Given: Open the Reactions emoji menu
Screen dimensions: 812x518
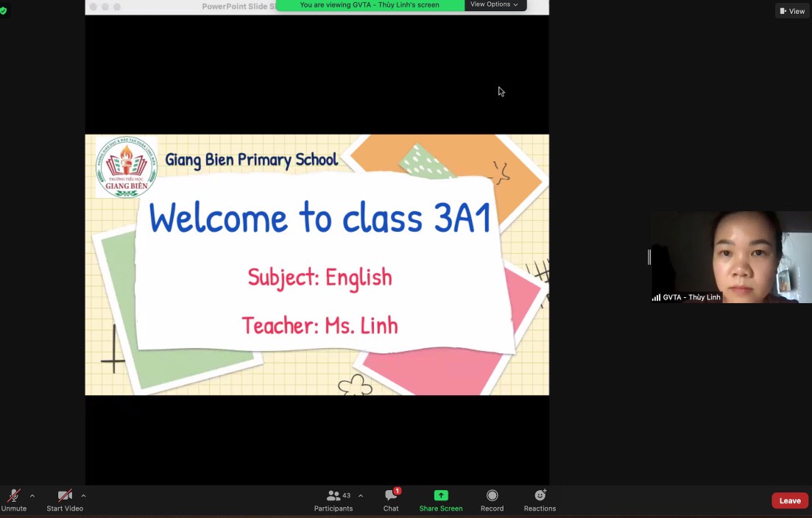Looking at the screenshot, I should pos(540,500).
